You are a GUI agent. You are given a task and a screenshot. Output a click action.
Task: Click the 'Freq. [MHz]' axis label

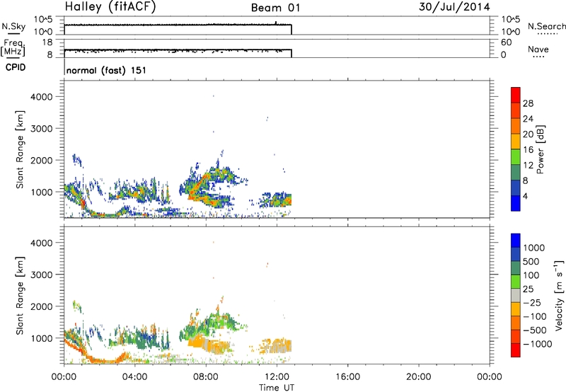pyautogui.click(x=14, y=47)
